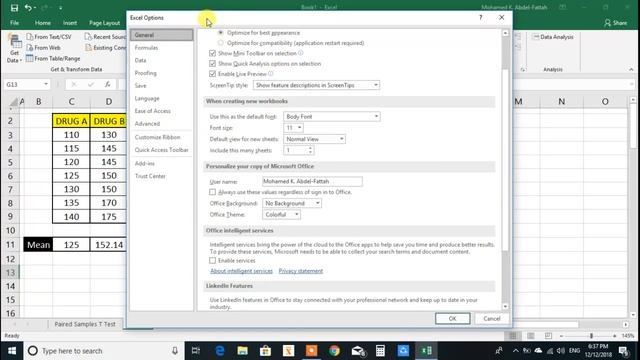Choose From Text/CSV in ribbon

pos(49,37)
